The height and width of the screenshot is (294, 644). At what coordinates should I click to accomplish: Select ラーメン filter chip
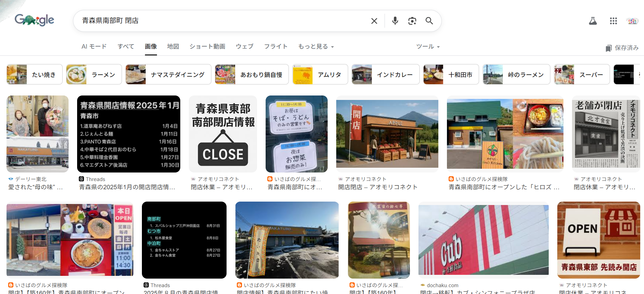(x=94, y=74)
